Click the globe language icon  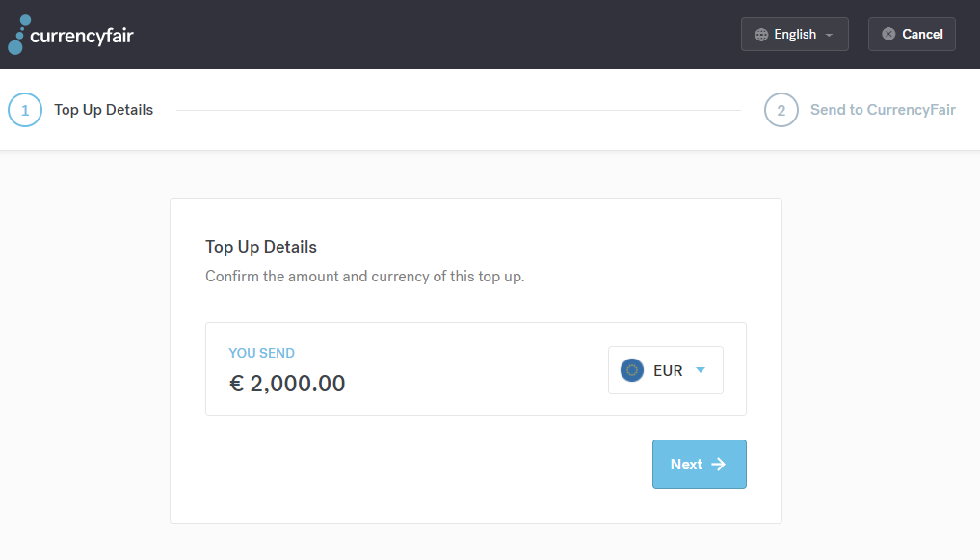pyautogui.click(x=761, y=35)
